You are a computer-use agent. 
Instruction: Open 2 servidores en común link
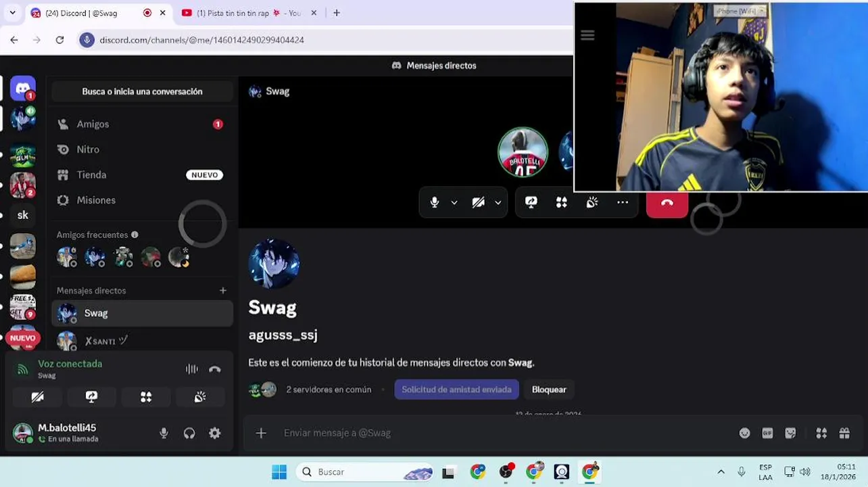point(329,390)
